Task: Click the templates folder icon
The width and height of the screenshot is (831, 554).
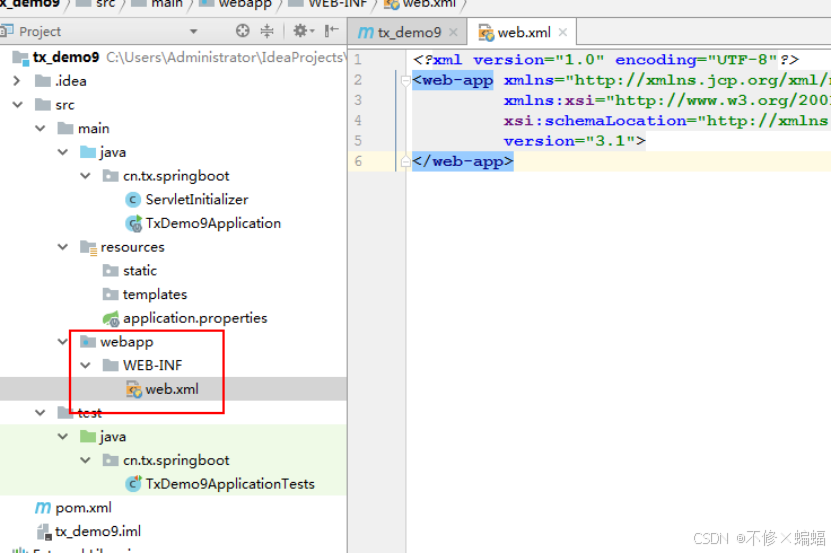Action: pos(110,294)
